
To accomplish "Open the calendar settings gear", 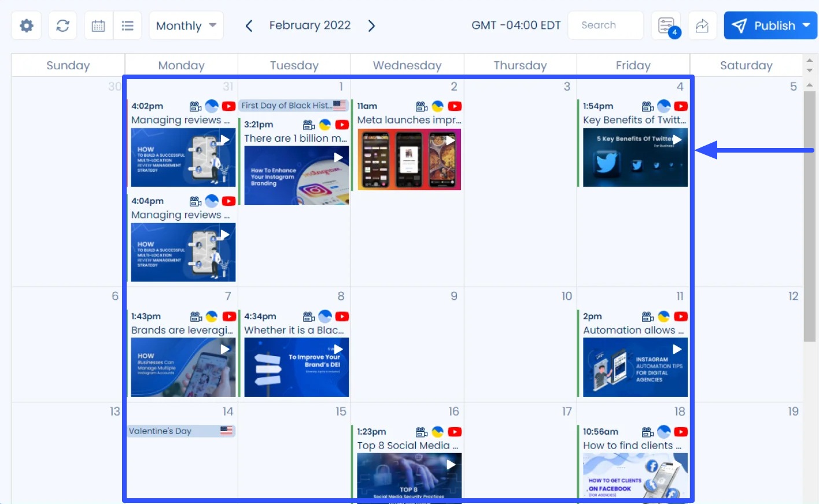I will click(x=27, y=26).
